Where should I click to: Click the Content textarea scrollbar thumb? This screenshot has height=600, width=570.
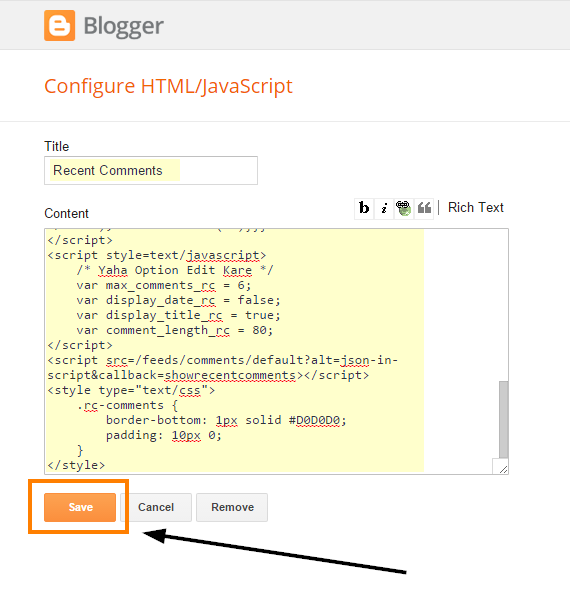click(x=503, y=419)
